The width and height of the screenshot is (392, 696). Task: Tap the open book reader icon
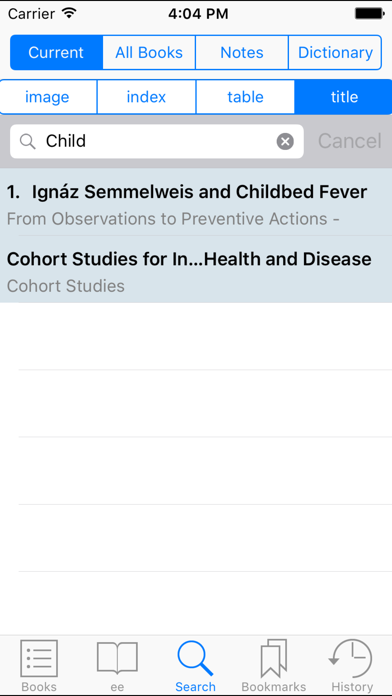117,658
